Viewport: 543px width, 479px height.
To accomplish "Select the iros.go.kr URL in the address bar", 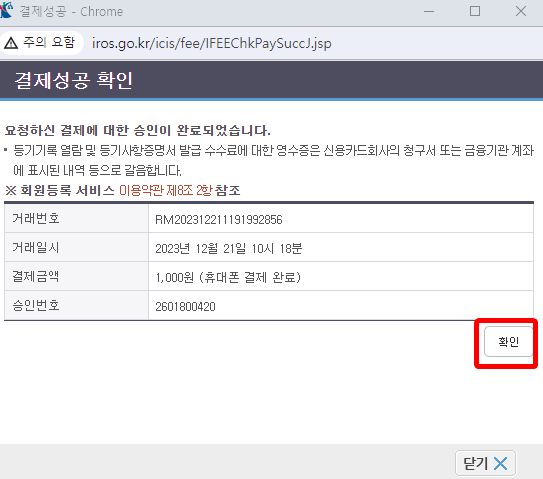I will (211, 44).
